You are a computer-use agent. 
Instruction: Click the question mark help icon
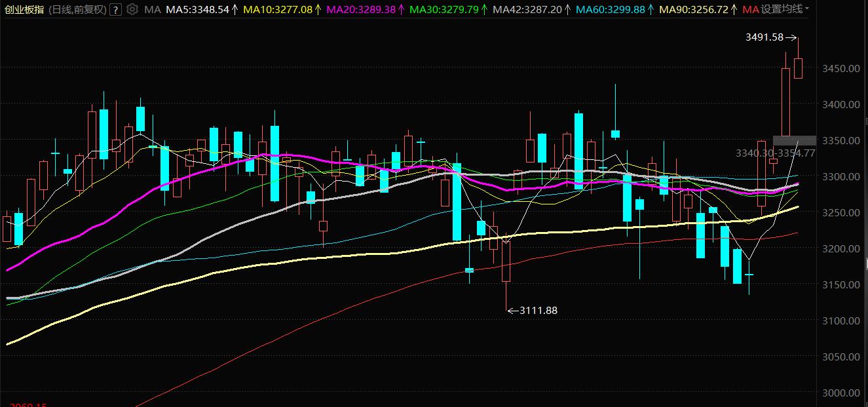tap(115, 9)
